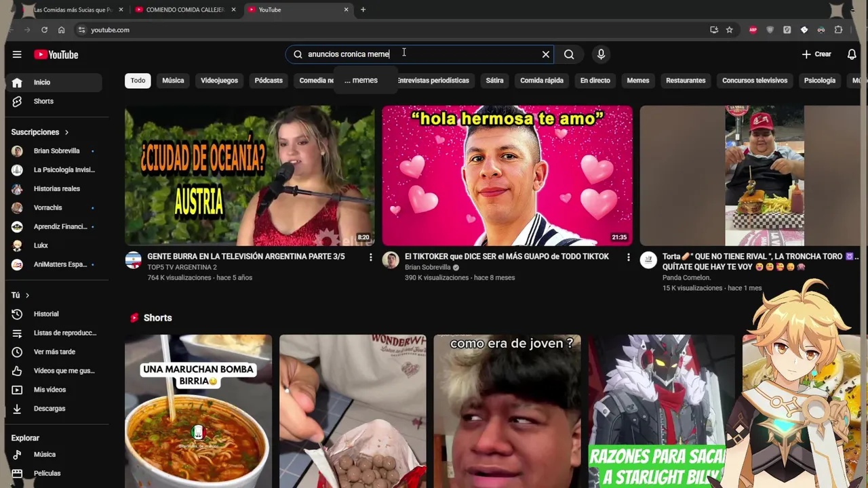Select the Todo filter chip
Screen dimensions: 868x488
pyautogui.click(x=138, y=81)
